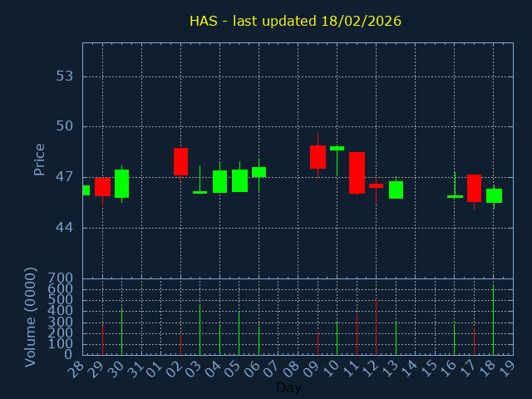Click the x-axis day label 15

(x=428, y=369)
